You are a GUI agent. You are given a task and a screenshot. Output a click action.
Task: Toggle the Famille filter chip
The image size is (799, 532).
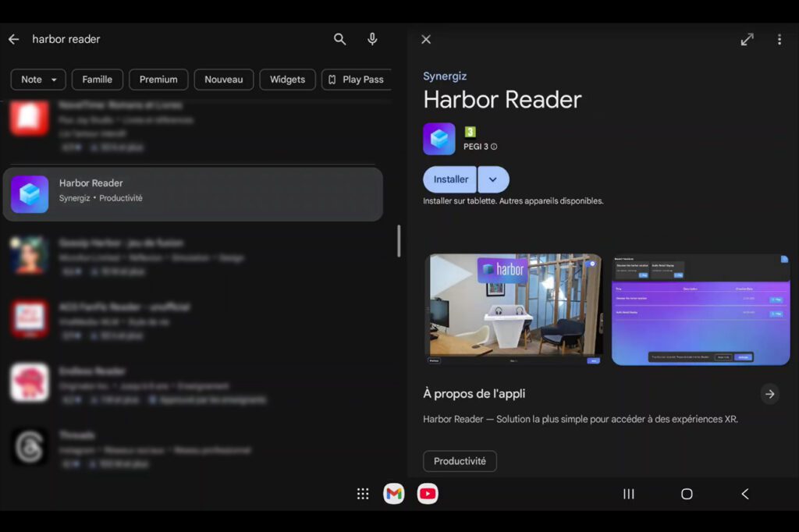[x=98, y=80]
